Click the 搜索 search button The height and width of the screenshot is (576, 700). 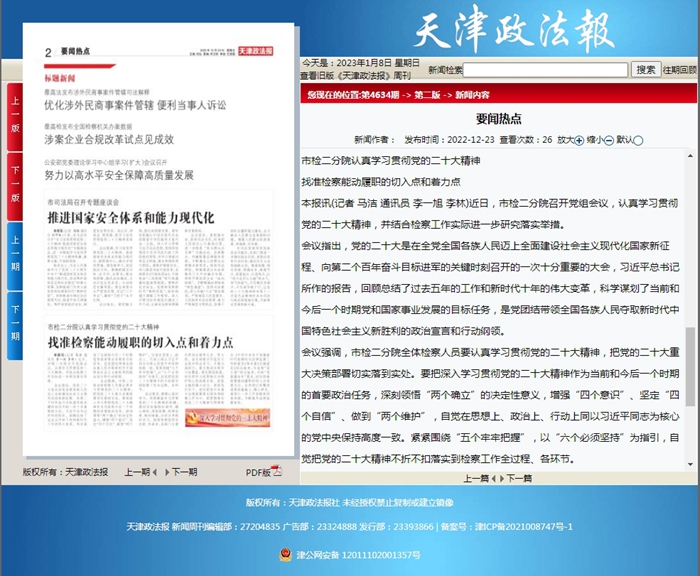pyautogui.click(x=646, y=70)
